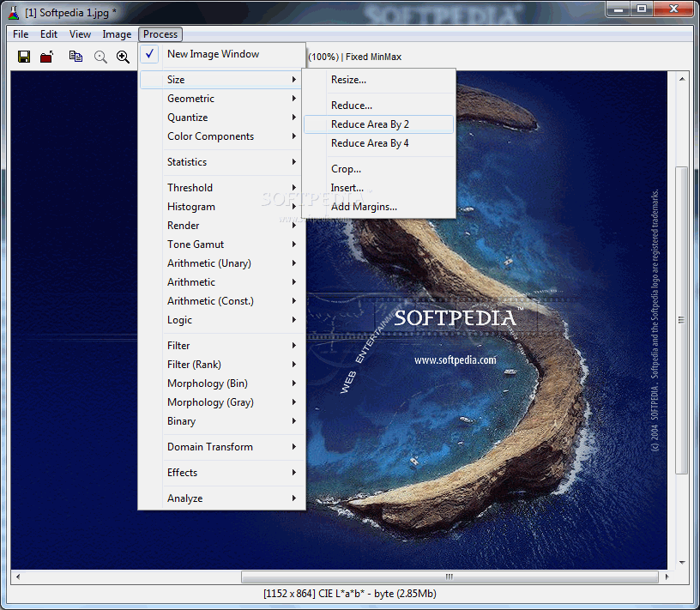This screenshot has width=700, height=610.
Task: Expand the Geometric submenu
Action: [x=222, y=99]
